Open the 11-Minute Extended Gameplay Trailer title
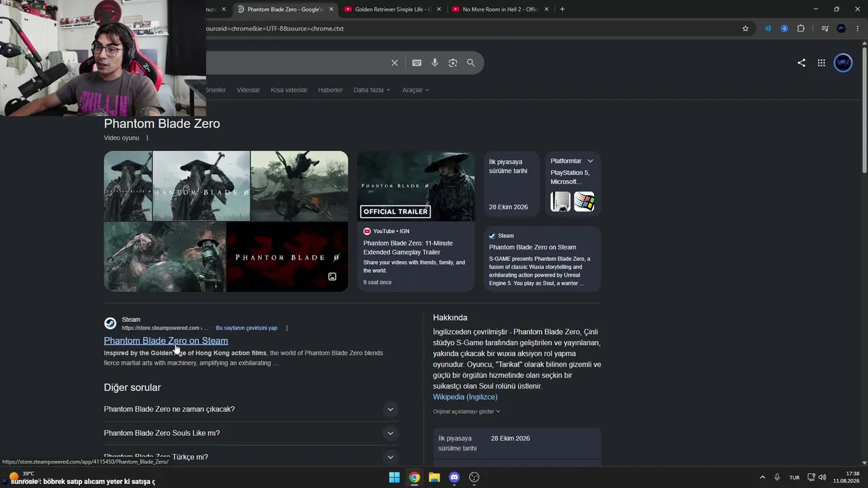868x488 pixels. click(x=408, y=248)
